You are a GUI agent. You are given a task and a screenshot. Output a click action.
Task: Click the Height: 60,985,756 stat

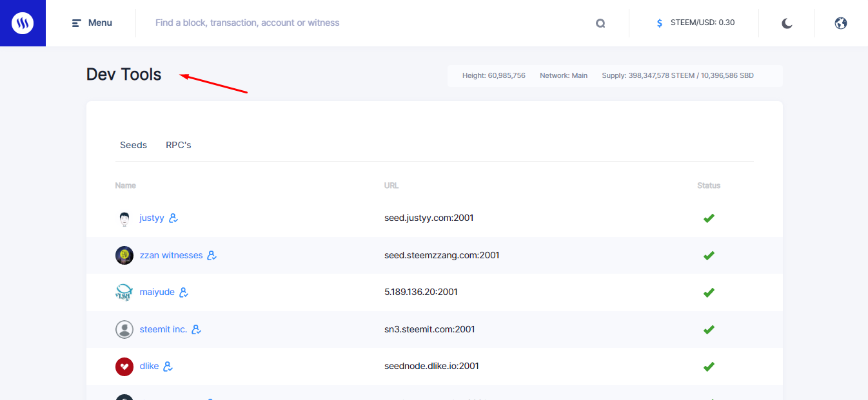pyautogui.click(x=494, y=75)
